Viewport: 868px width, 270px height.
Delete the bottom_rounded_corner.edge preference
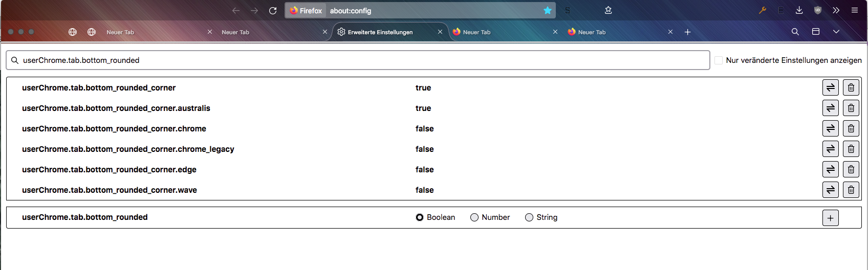point(851,169)
